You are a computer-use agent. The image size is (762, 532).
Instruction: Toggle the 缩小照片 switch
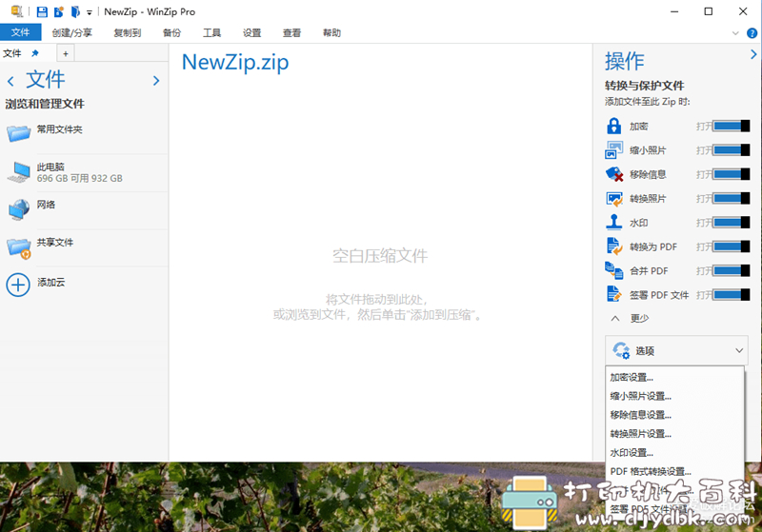tap(732, 150)
